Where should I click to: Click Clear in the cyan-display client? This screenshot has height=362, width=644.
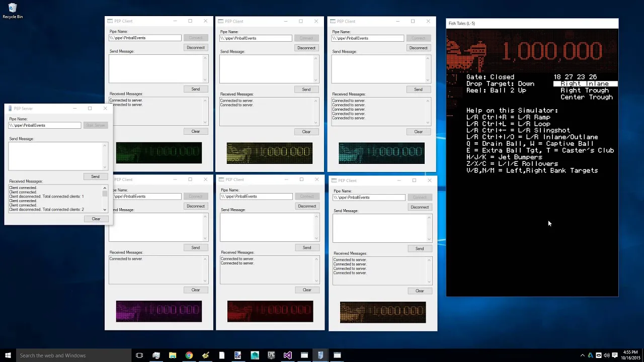pyautogui.click(x=418, y=132)
